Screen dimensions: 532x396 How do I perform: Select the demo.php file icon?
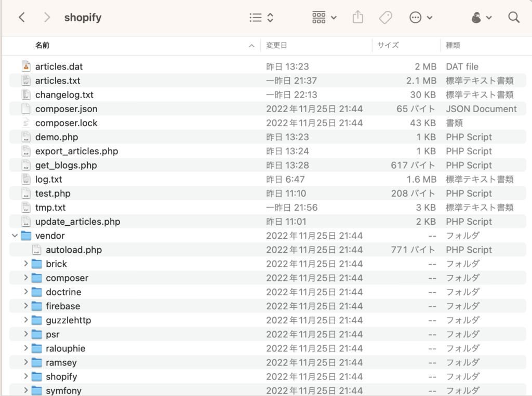point(26,136)
